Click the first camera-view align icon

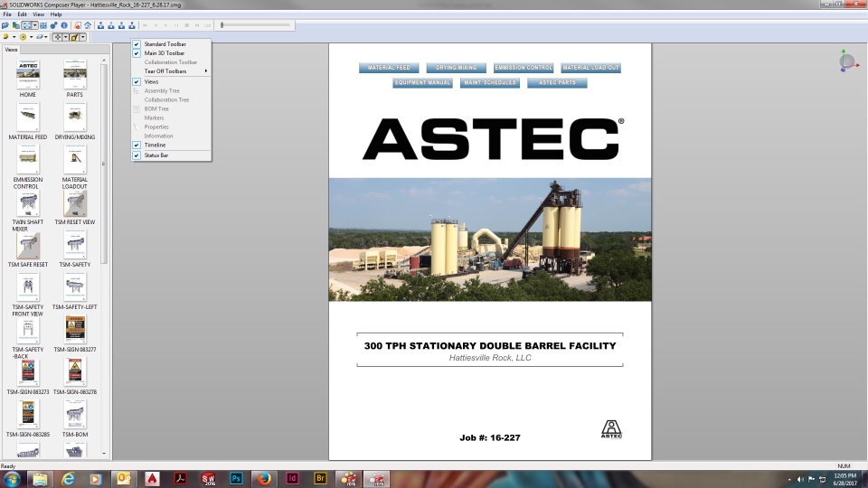(100, 25)
